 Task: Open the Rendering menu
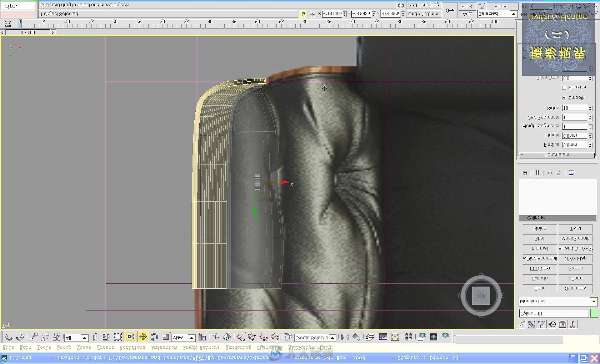238,348
